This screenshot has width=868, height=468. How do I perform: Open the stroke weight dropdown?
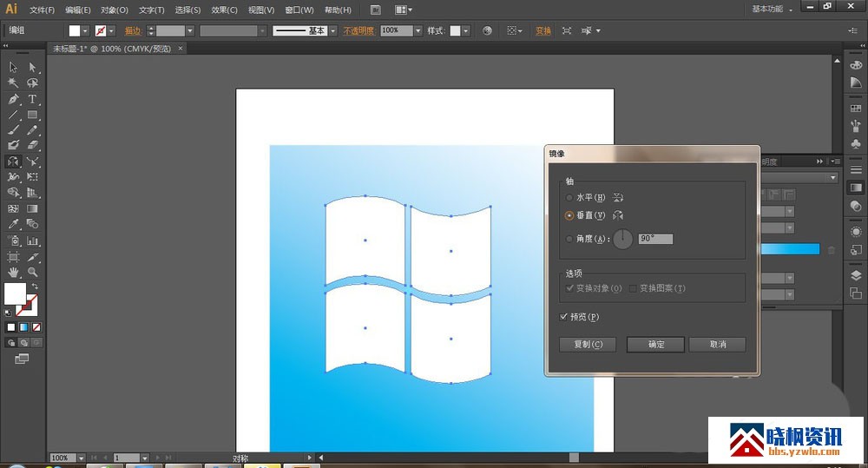point(190,31)
